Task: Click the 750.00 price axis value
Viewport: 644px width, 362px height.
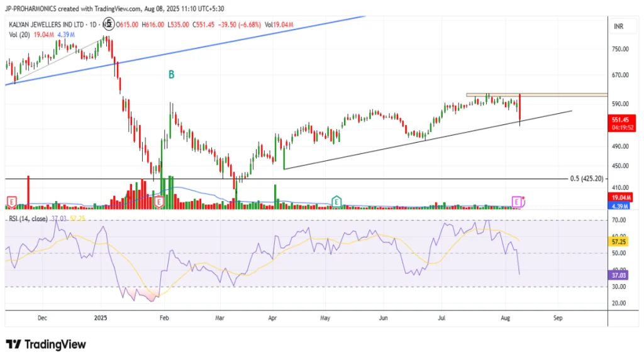Action: pos(620,49)
